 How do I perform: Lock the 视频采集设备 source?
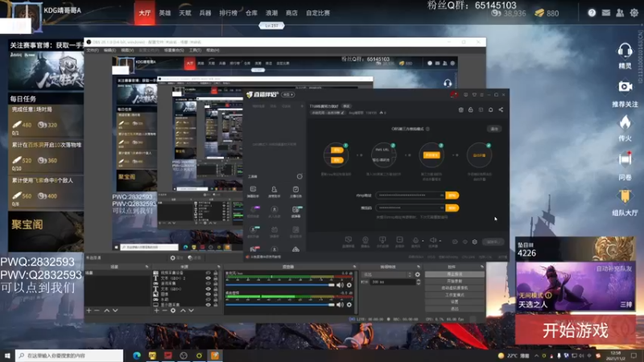(x=216, y=273)
